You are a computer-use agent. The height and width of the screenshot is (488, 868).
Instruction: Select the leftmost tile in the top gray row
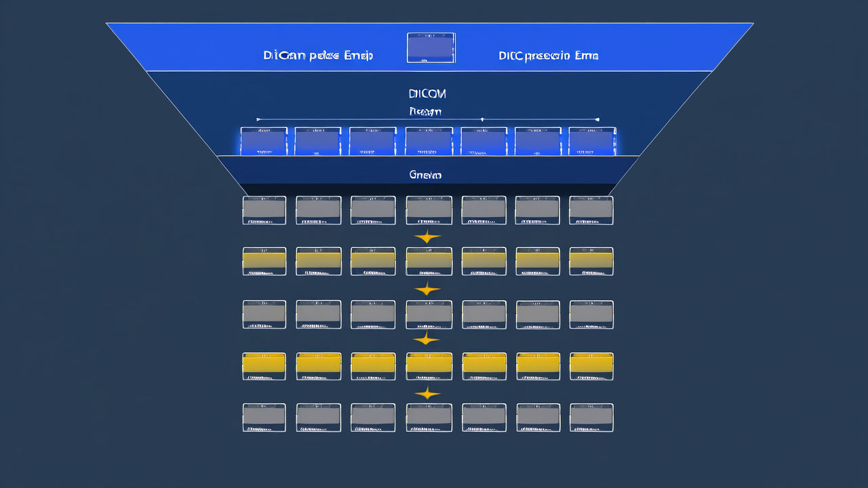click(264, 210)
